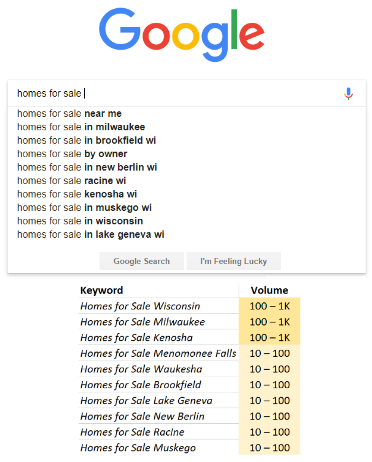Click the voice search microphone icon
This screenshot has height=462, width=372.
[348, 94]
